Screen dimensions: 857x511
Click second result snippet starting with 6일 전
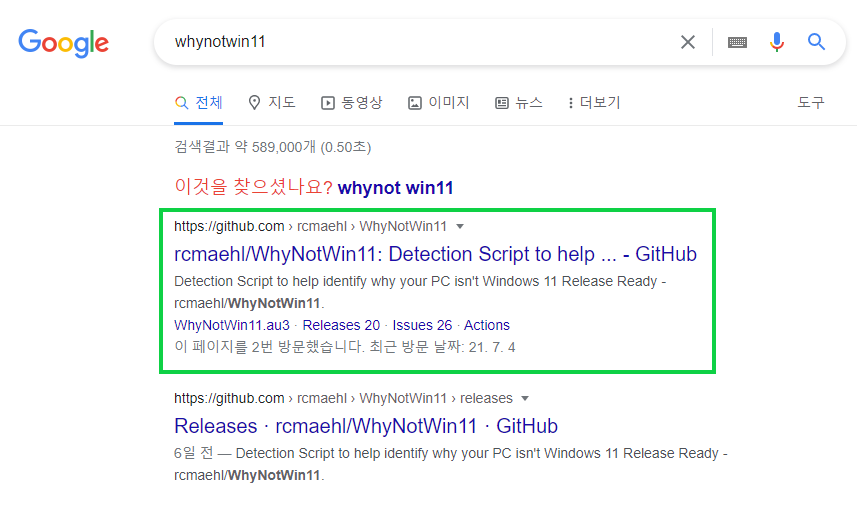[450, 464]
